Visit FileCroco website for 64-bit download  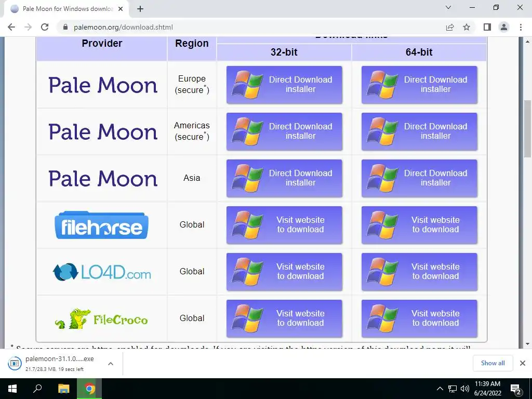click(419, 318)
